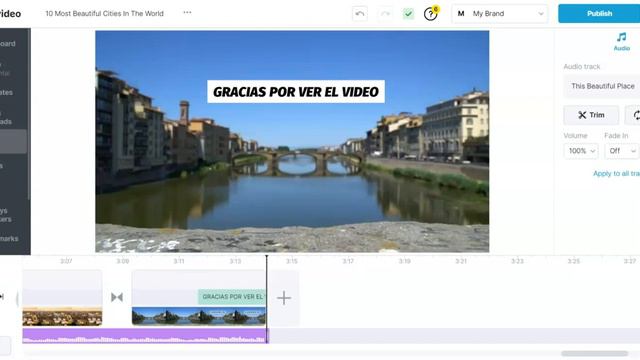
Task: Open the three-dot project options menu
Action: [187, 13]
